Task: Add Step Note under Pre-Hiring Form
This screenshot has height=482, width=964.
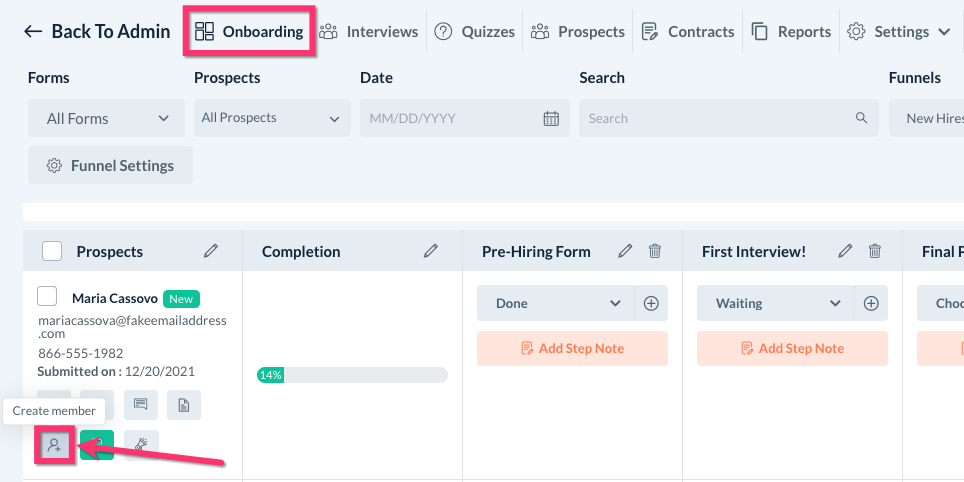Action: click(x=572, y=348)
